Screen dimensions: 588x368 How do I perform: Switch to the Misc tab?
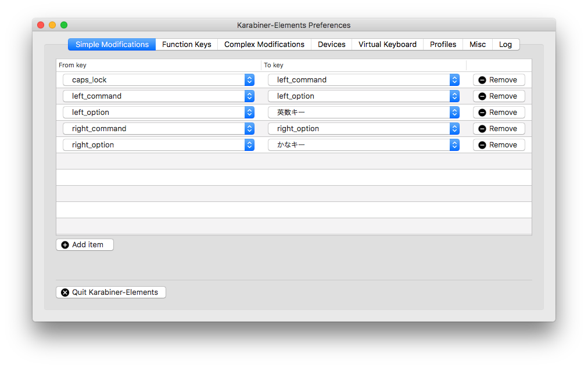coord(478,44)
